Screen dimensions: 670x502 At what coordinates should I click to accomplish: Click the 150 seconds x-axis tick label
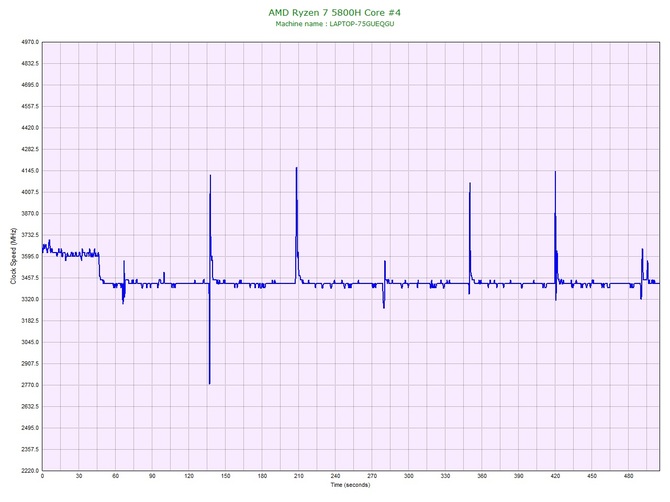pyautogui.click(x=226, y=476)
